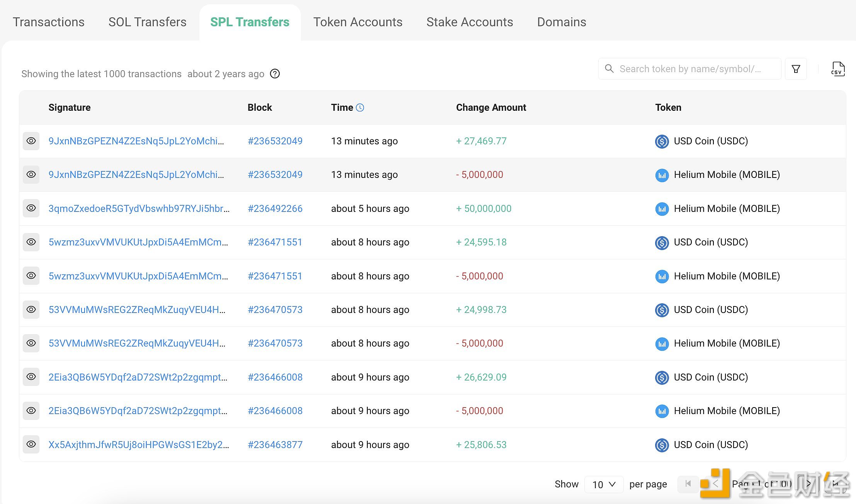This screenshot has height=504, width=856.
Task: Toggle visibility eye icon for fifth transaction
Action: (31, 276)
